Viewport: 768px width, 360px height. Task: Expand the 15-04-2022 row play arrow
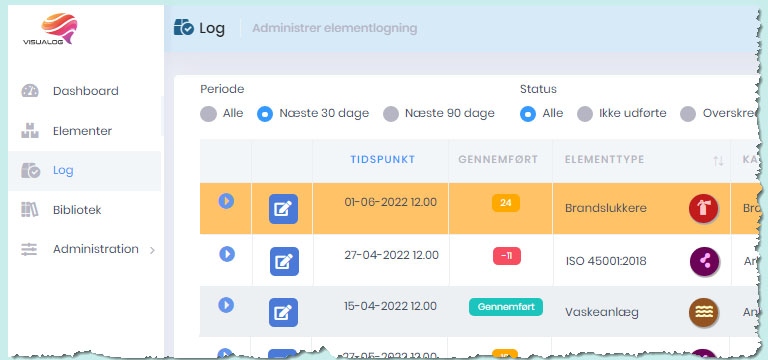[x=226, y=305]
